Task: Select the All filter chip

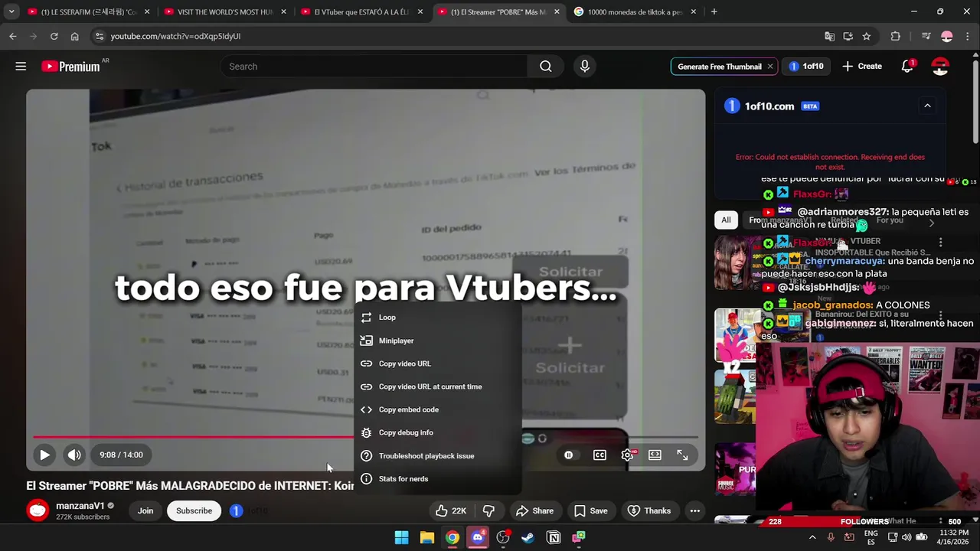Action: click(x=726, y=220)
